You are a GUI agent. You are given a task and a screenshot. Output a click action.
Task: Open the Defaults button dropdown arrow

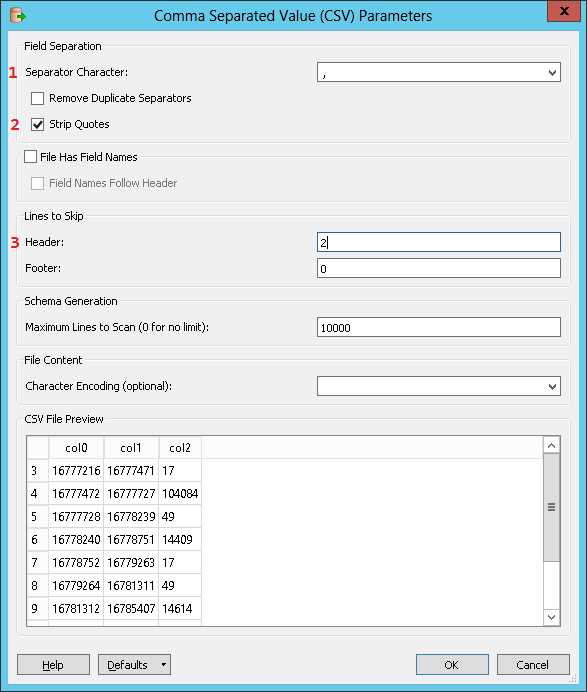[x=163, y=665]
